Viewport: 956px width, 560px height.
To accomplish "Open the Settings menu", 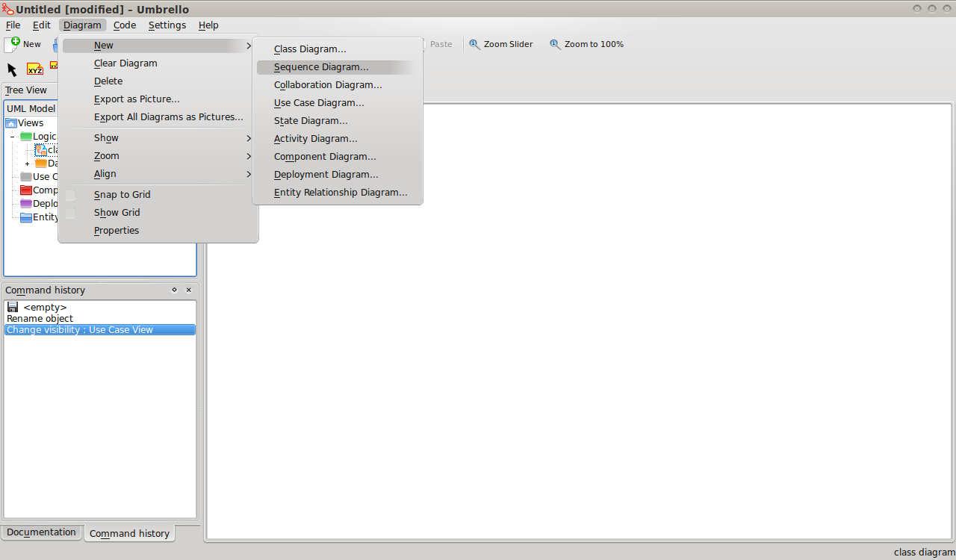I will click(167, 25).
